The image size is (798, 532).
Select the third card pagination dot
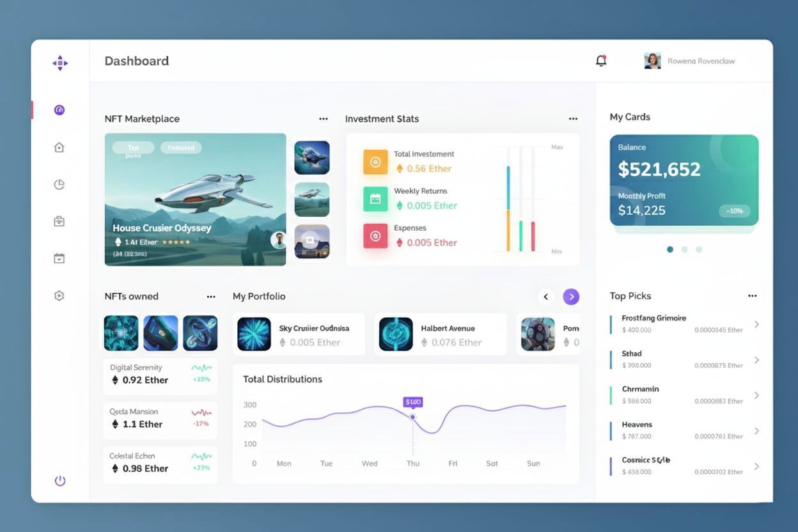pyautogui.click(x=699, y=249)
